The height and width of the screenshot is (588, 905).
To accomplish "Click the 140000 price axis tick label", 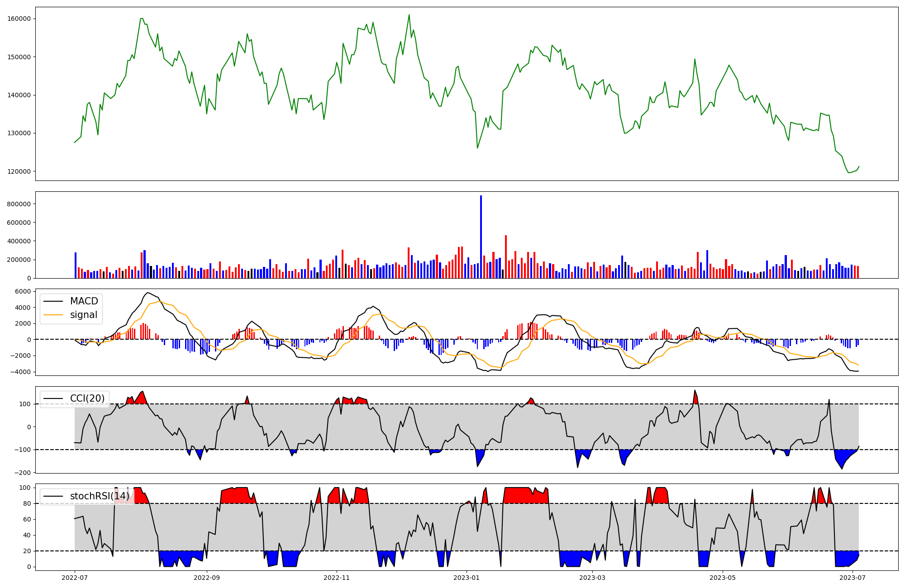I will click(x=19, y=95).
